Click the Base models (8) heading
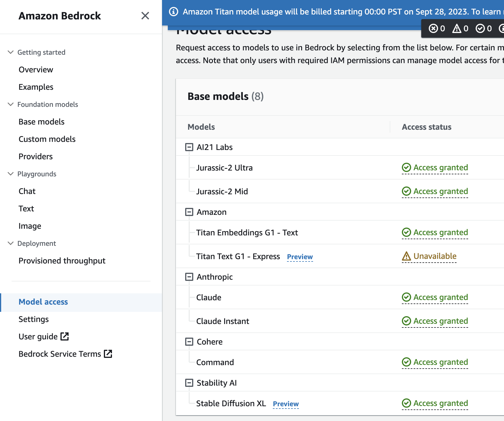The width and height of the screenshot is (504, 421). pyautogui.click(x=226, y=96)
